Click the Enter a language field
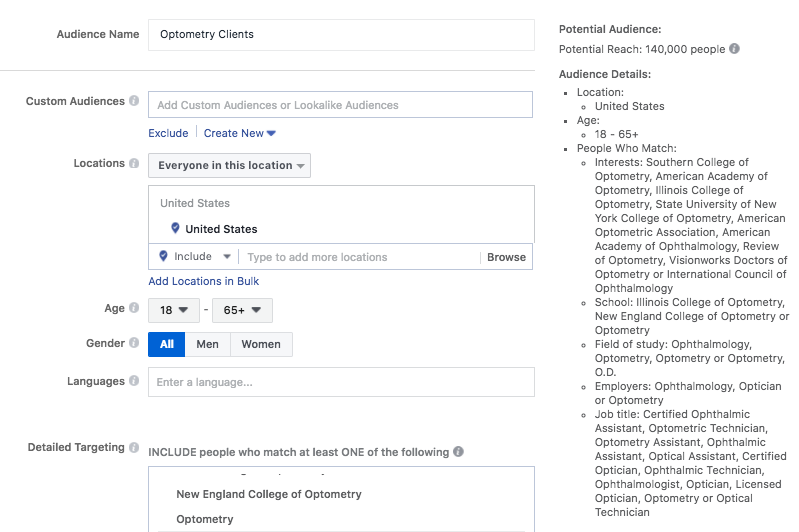Image resolution: width=799 pixels, height=532 pixels. tap(341, 382)
